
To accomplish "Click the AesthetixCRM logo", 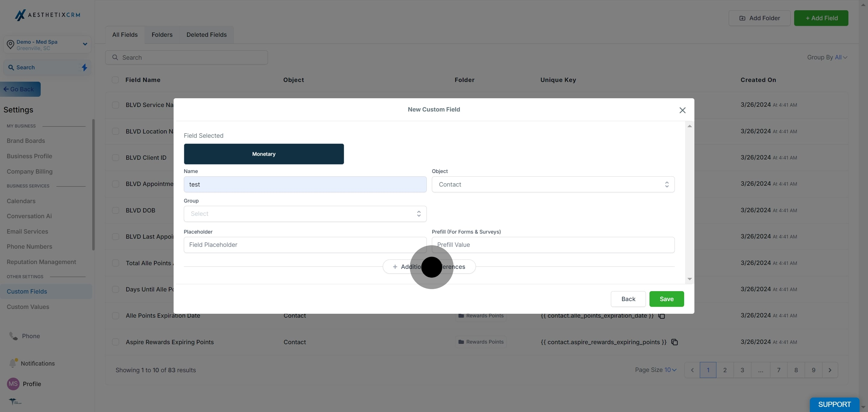I will pos(48,15).
